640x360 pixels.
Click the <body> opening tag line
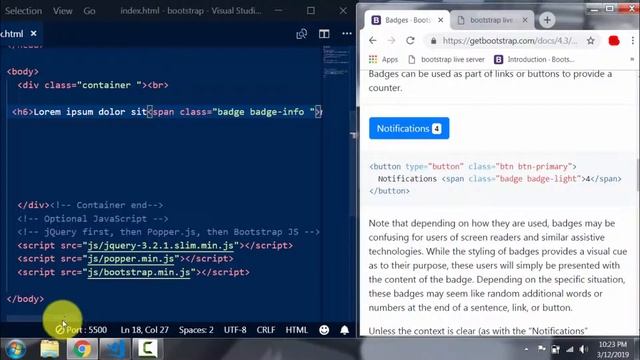pyautogui.click(x=23, y=71)
